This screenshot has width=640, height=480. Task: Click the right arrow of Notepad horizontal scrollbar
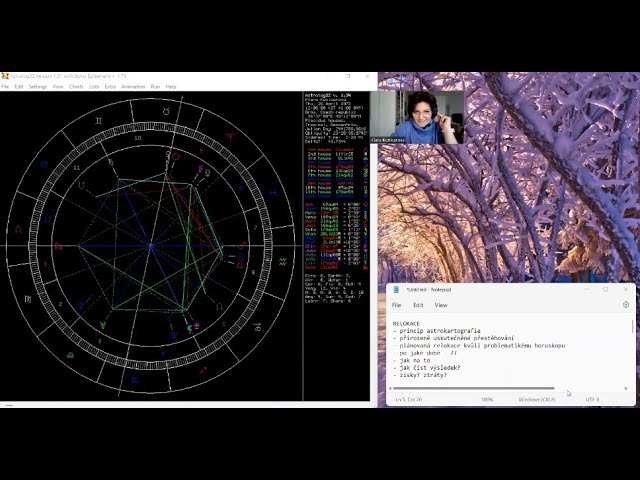coord(627,388)
